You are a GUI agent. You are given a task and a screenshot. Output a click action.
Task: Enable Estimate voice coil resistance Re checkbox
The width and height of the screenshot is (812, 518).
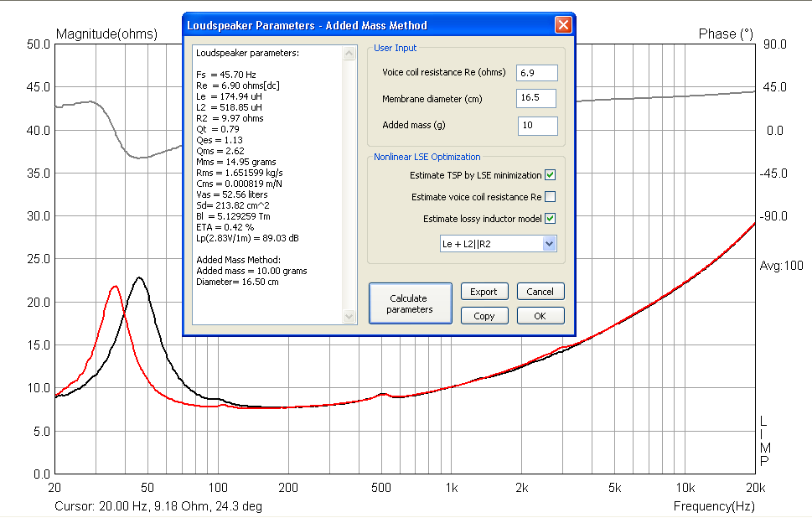[x=551, y=197]
